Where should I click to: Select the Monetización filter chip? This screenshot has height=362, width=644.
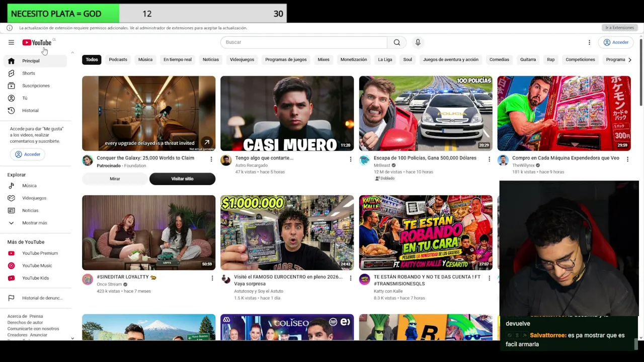(354, 60)
